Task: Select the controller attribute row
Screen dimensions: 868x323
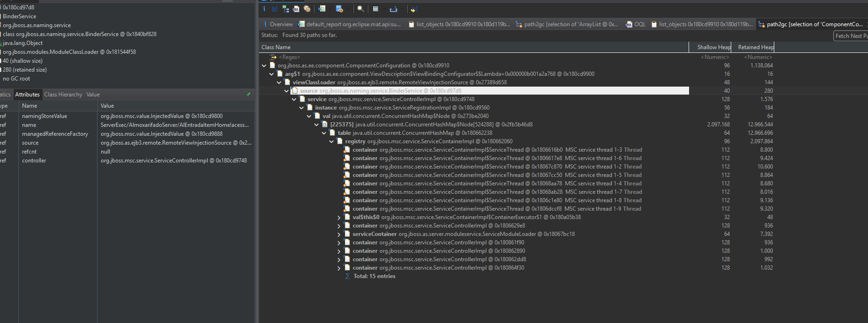Action: click(x=127, y=161)
